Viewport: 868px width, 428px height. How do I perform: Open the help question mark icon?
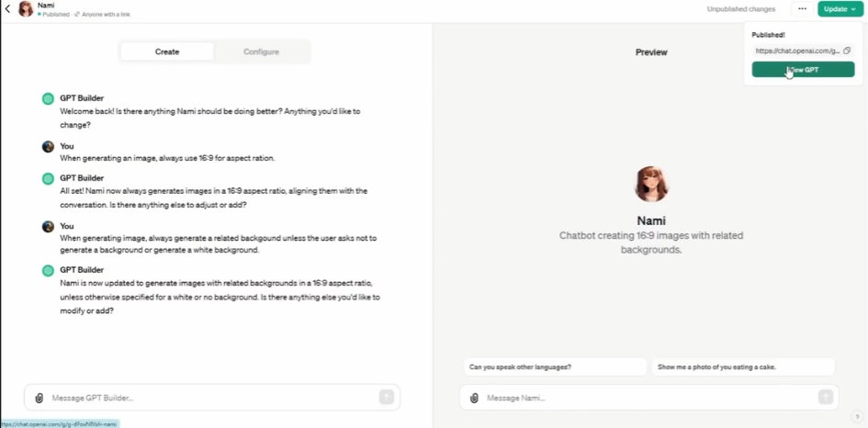pos(858,417)
